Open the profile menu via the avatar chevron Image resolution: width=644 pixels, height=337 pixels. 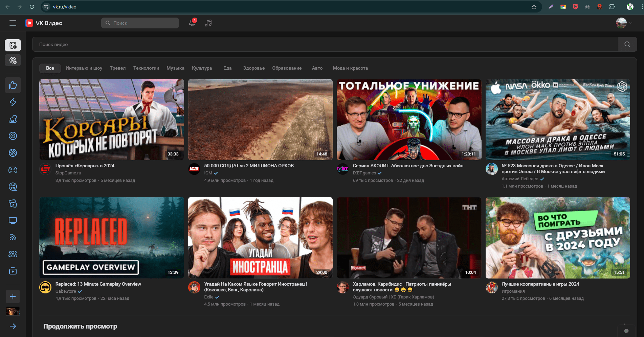pyautogui.click(x=630, y=23)
